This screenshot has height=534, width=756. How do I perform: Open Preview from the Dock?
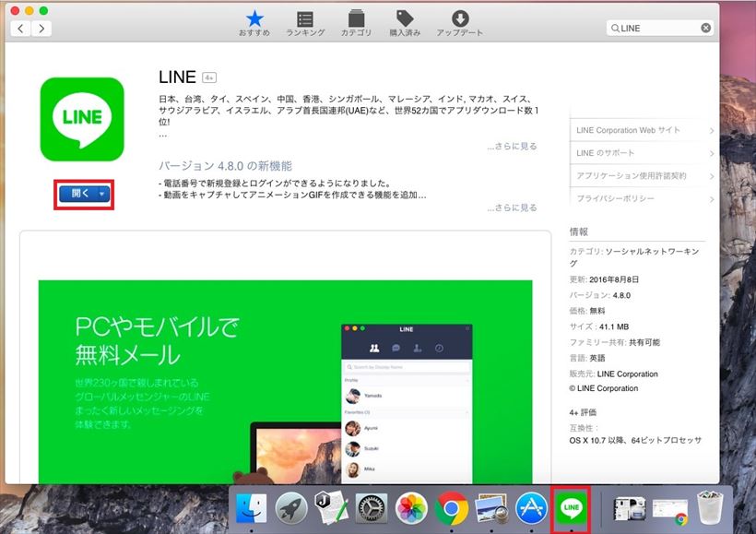pyautogui.click(x=491, y=508)
